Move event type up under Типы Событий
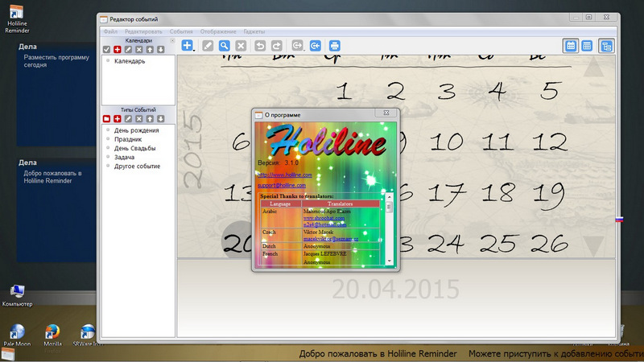 150,118
